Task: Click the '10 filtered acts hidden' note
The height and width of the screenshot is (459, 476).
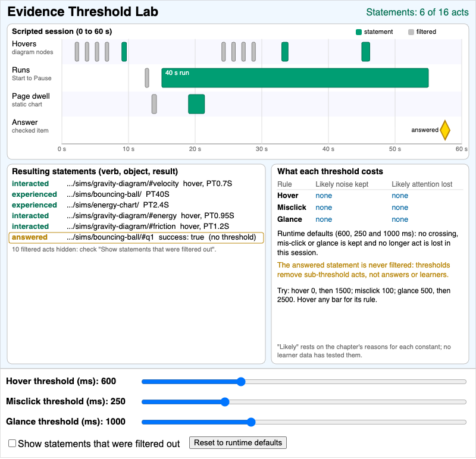Action: tap(114, 249)
